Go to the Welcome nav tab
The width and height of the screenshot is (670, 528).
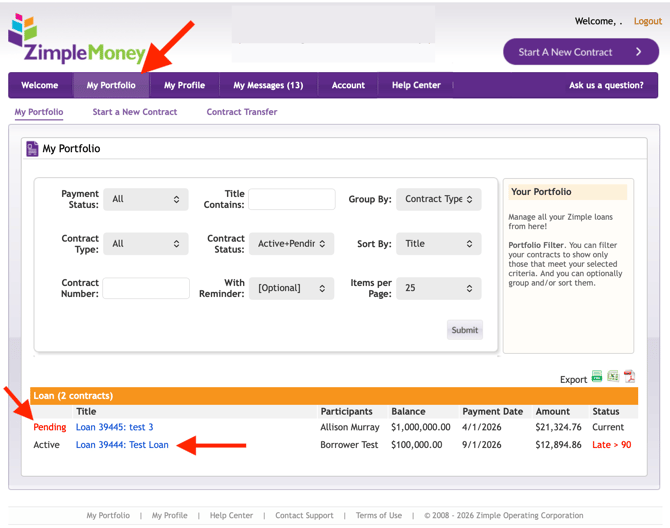(40, 85)
